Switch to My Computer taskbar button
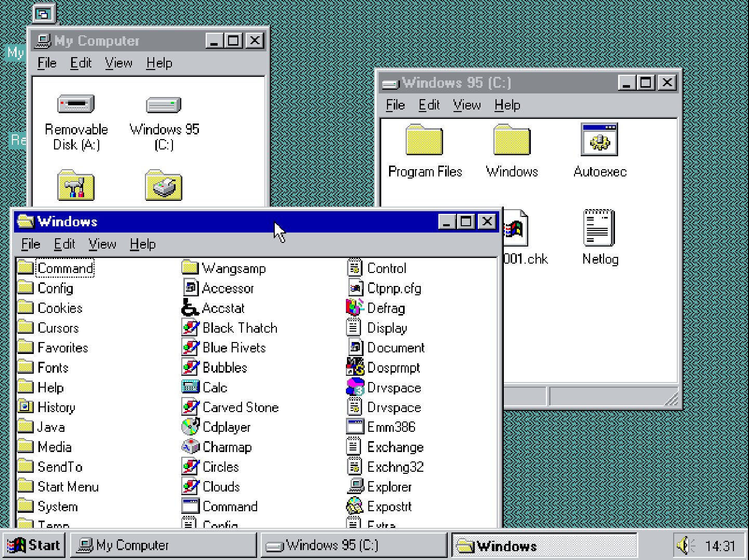 pos(163,545)
